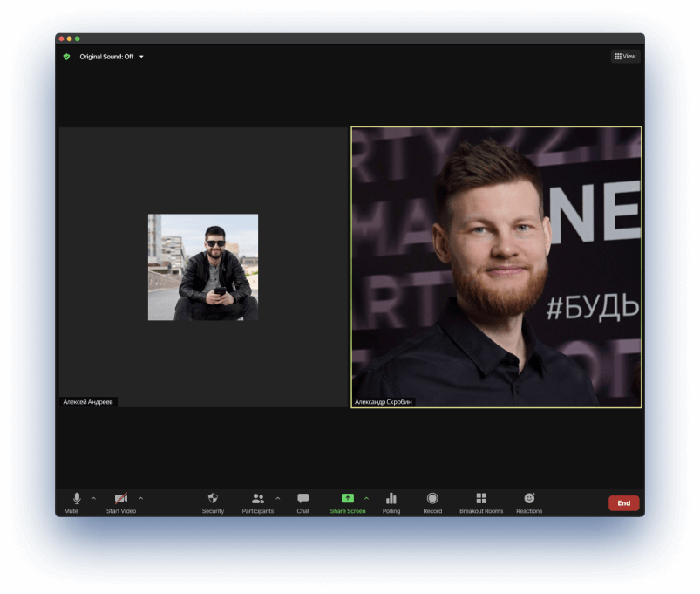Open the Security shield menu
This screenshot has width=700, height=594.
213,503
